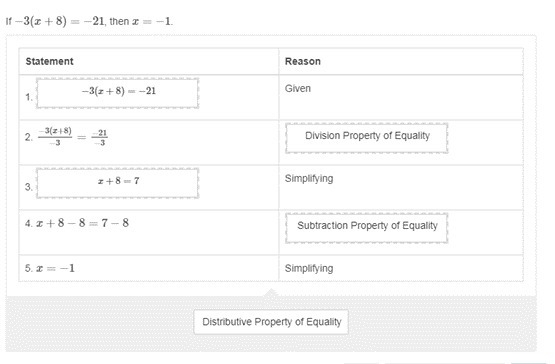This screenshot has width=555, height=364.
Task: Click the row number 3 label
Action: coord(29,187)
